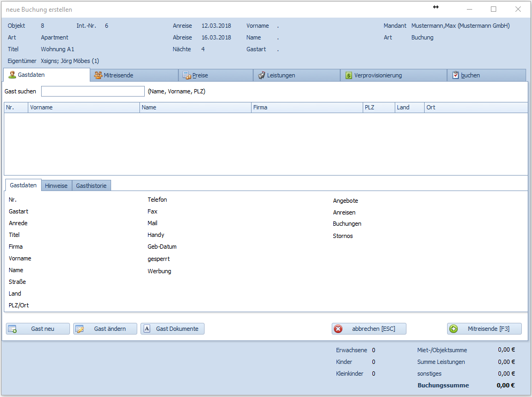This screenshot has height=397, width=532.
Task: Select the Mandant value Mustermann,Max (Mustermann GmbH)
Action: pos(460,26)
